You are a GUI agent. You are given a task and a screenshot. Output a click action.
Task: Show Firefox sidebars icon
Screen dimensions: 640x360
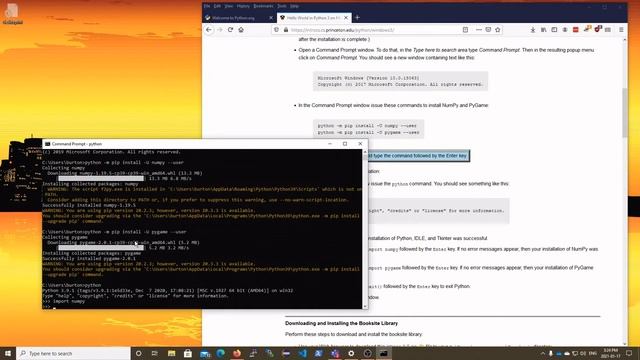554,30
